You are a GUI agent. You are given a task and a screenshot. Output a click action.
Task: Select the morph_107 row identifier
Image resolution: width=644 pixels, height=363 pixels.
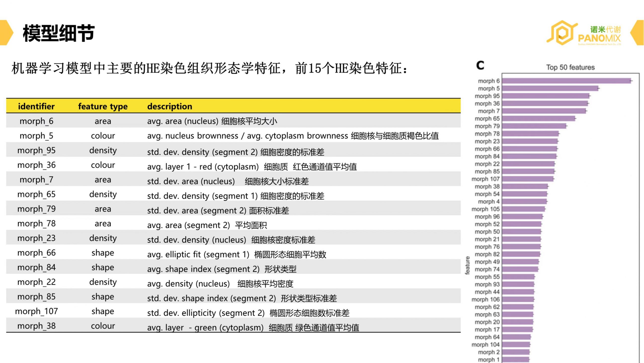pyautogui.click(x=36, y=311)
